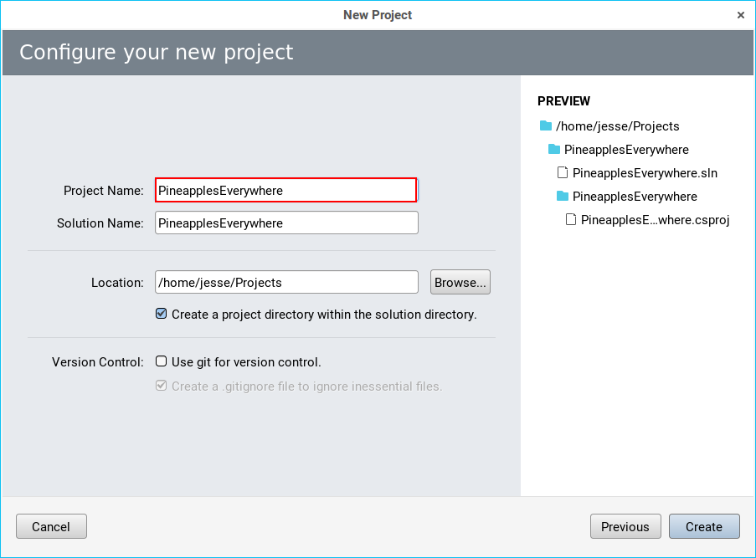756x558 pixels.
Task: Select the .csproj file entry in preview
Action: point(655,220)
